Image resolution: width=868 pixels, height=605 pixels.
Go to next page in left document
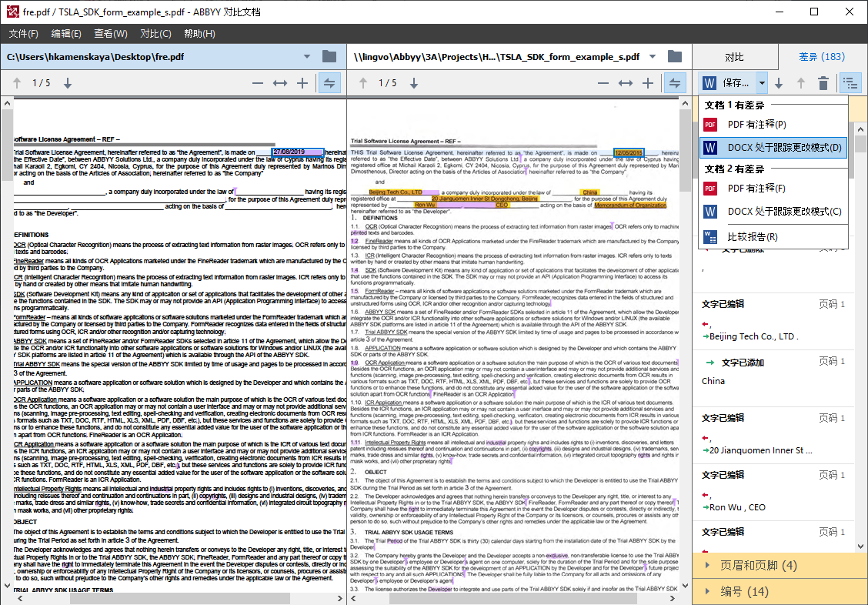[68, 83]
